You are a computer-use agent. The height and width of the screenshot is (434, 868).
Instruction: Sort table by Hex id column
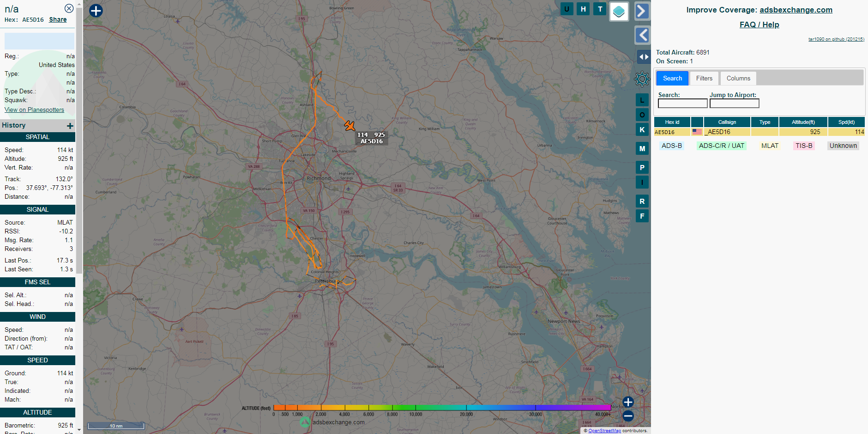(x=672, y=122)
